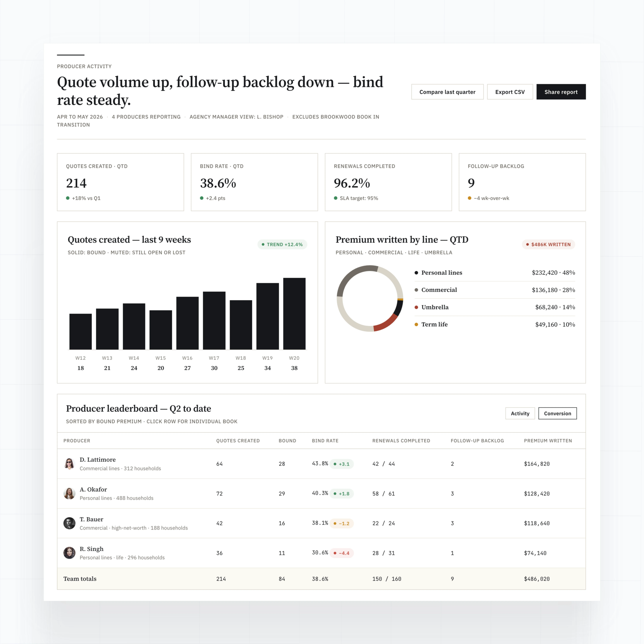The image size is (644, 644).
Task: Click the Compare last quarter button
Action: click(447, 92)
